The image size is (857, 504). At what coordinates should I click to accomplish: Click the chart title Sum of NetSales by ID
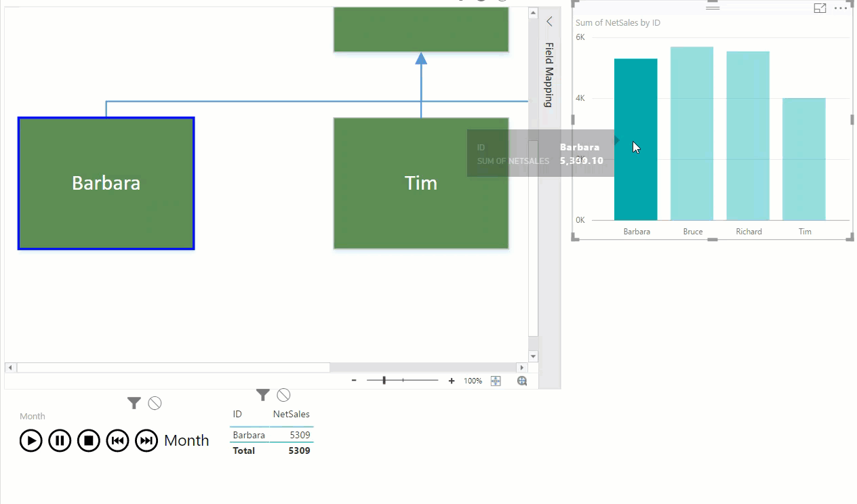(618, 22)
